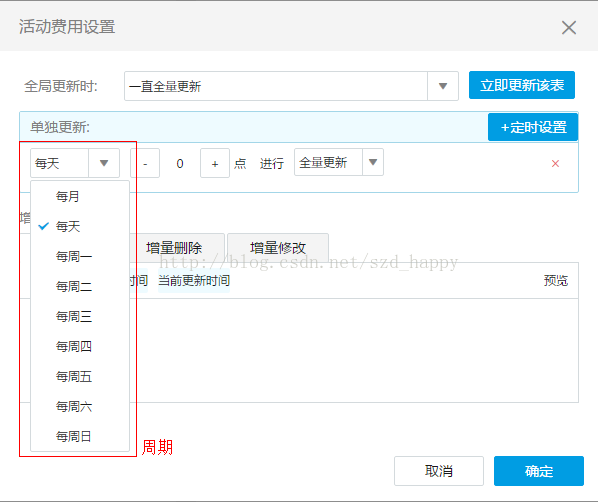Confirm settings with 确定 button

click(539, 471)
